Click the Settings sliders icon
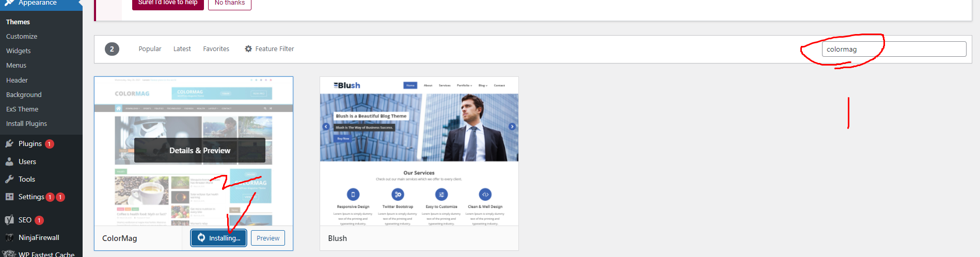The height and width of the screenshot is (257, 980). pos(9,197)
